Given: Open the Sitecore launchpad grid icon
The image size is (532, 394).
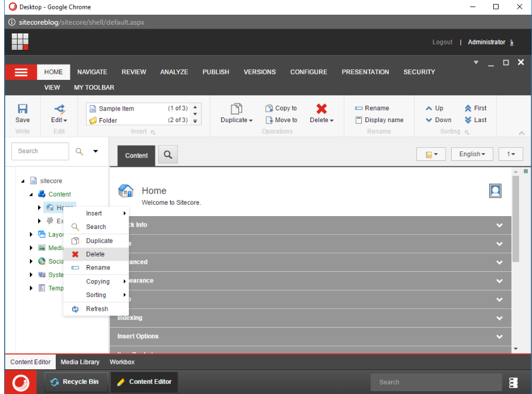Looking at the screenshot, I should [x=20, y=42].
